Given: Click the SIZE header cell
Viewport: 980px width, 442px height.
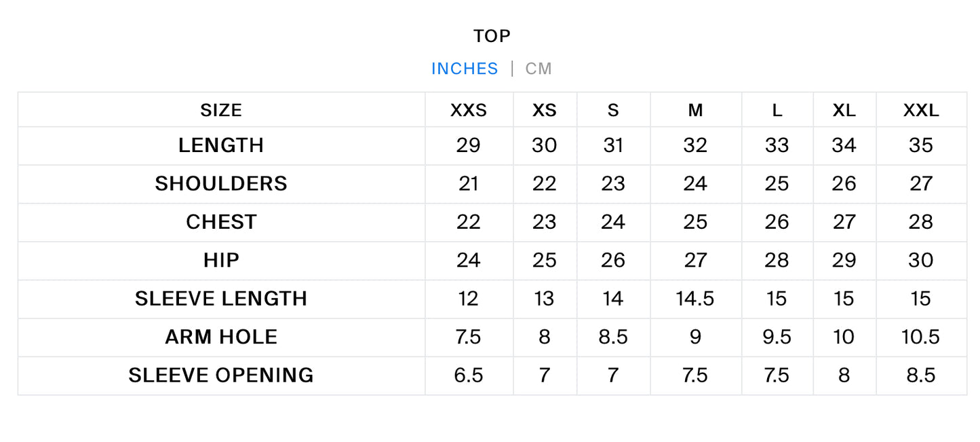Looking at the screenshot, I should (x=221, y=111).
